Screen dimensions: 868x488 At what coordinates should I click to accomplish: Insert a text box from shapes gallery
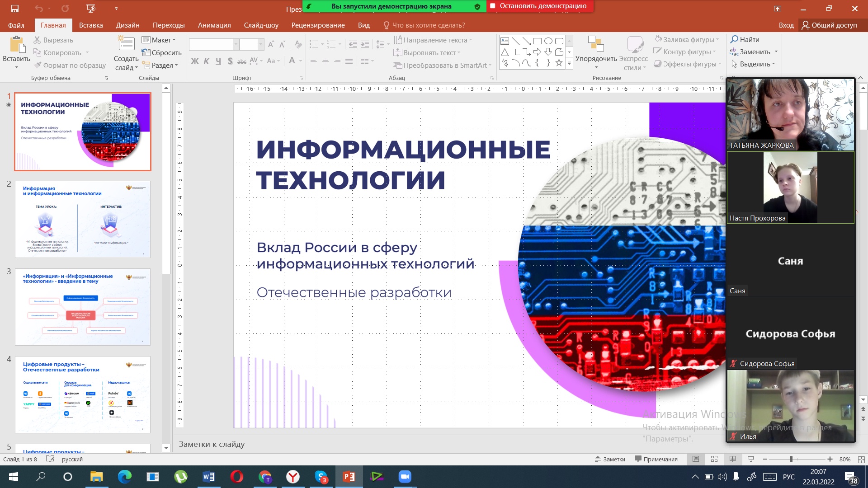click(505, 41)
